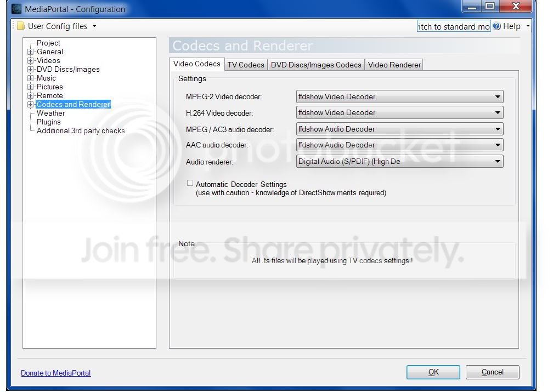Open the MPEG / AC3 audio decoder dropdown

click(x=399, y=129)
